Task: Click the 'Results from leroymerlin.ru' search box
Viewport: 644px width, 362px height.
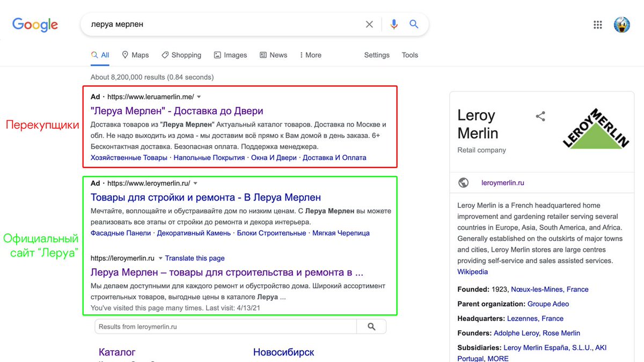Action: pos(225,326)
